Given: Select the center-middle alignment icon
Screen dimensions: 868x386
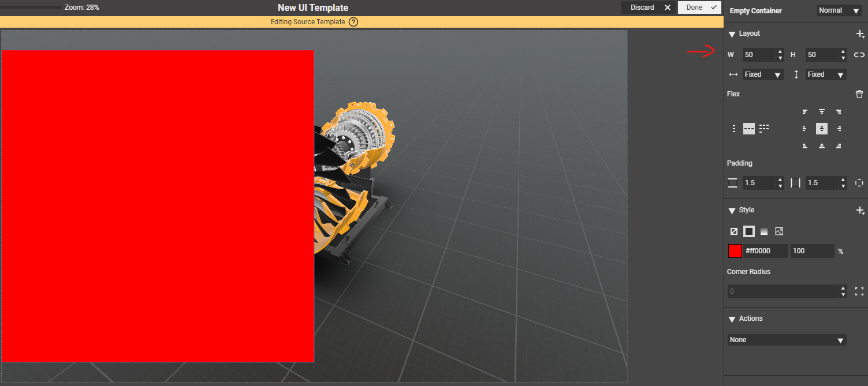Looking at the screenshot, I should [822, 129].
